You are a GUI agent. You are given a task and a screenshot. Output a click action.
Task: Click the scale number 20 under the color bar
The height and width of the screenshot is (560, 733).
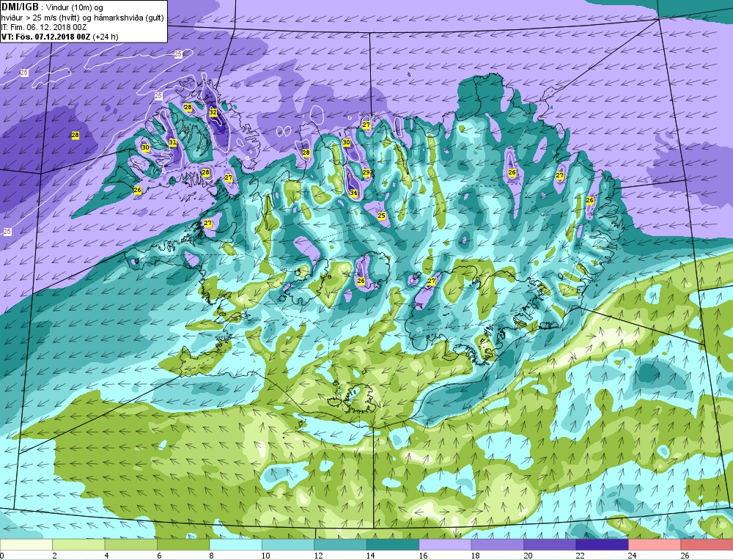[x=528, y=556]
